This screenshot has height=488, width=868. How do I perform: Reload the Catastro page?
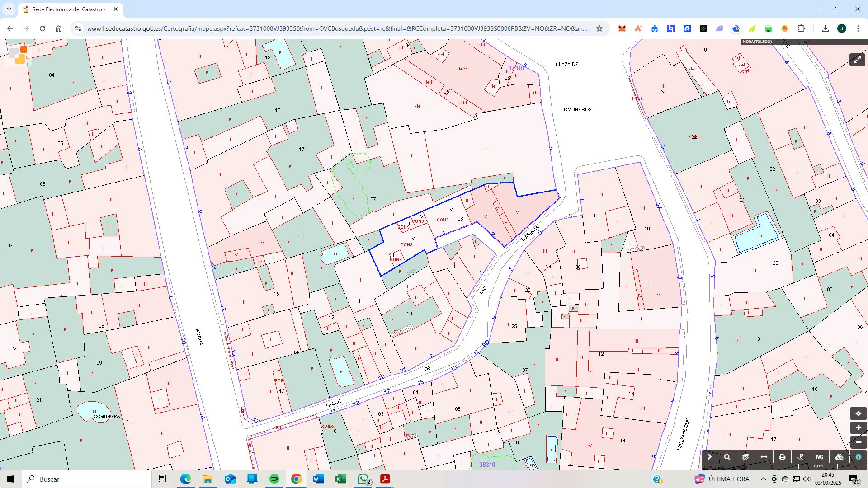pyautogui.click(x=42, y=28)
